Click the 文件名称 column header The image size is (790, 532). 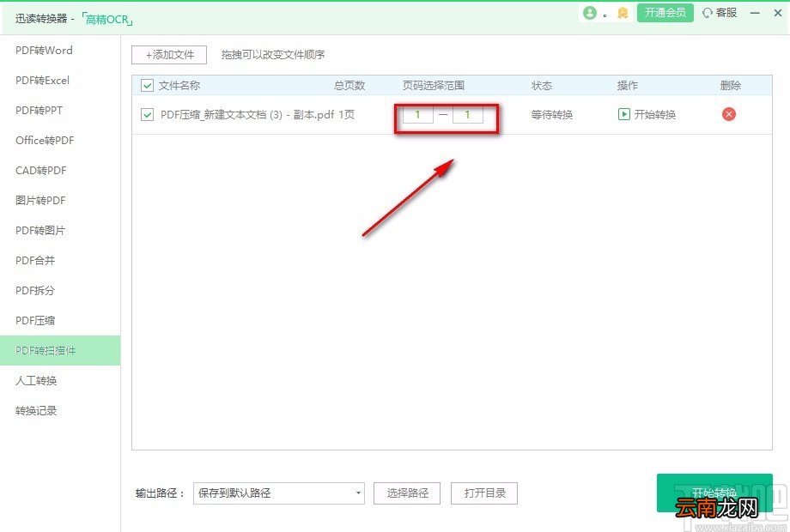point(179,86)
